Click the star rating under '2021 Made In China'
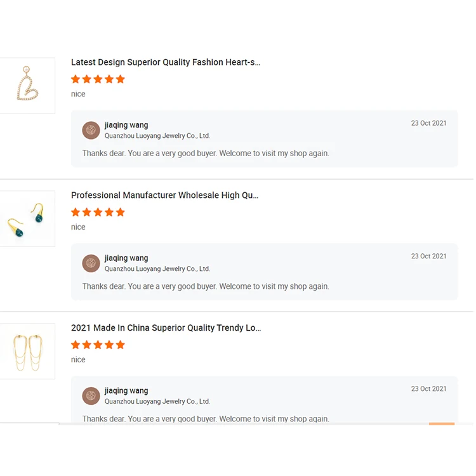Image resolution: width=476 pixels, height=476 pixels. pyautogui.click(x=98, y=345)
